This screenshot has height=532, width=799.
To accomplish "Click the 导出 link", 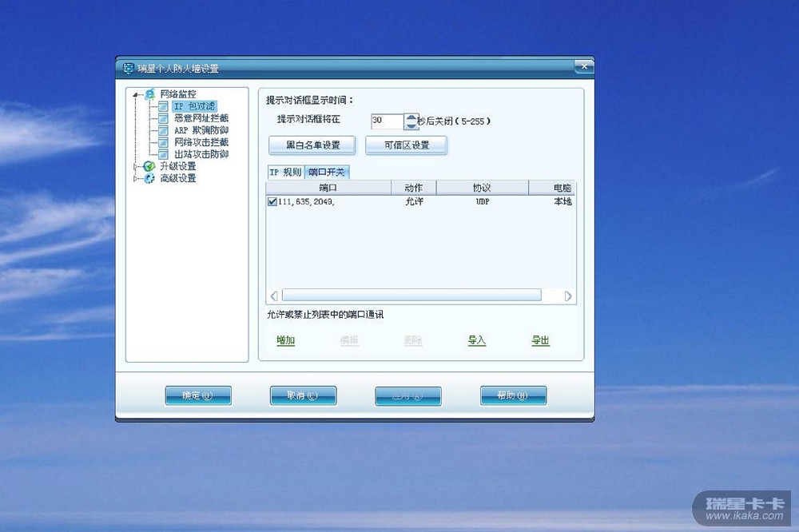I will [x=541, y=340].
